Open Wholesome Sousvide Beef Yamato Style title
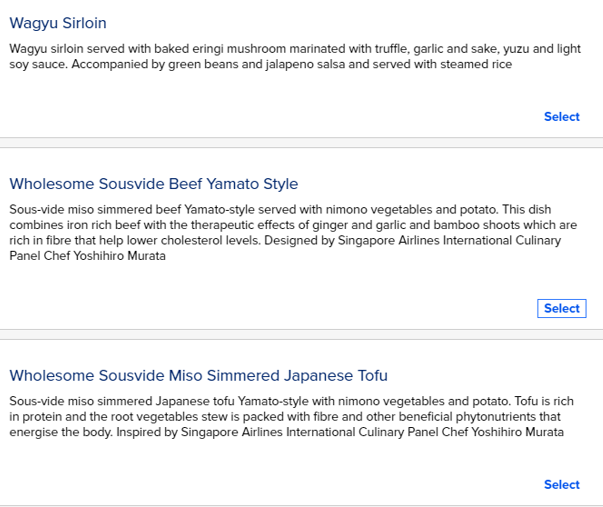Image resolution: width=603 pixels, height=507 pixels. click(x=153, y=184)
